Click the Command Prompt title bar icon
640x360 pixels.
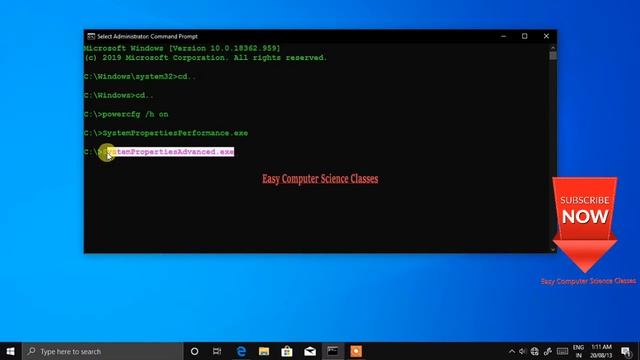click(91, 36)
